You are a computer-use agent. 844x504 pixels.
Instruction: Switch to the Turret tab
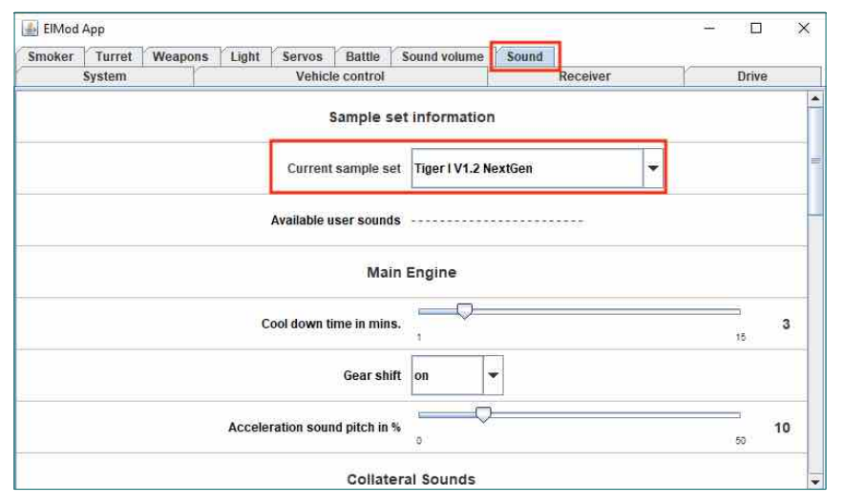coord(114,57)
